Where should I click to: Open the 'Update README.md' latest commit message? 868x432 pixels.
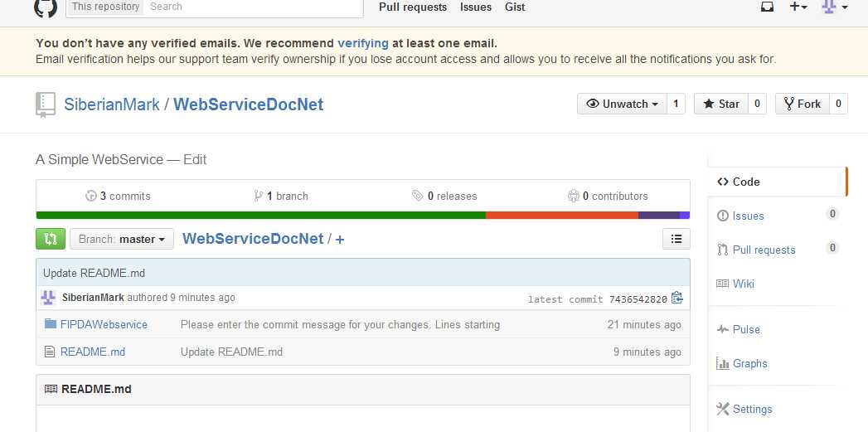coord(95,273)
